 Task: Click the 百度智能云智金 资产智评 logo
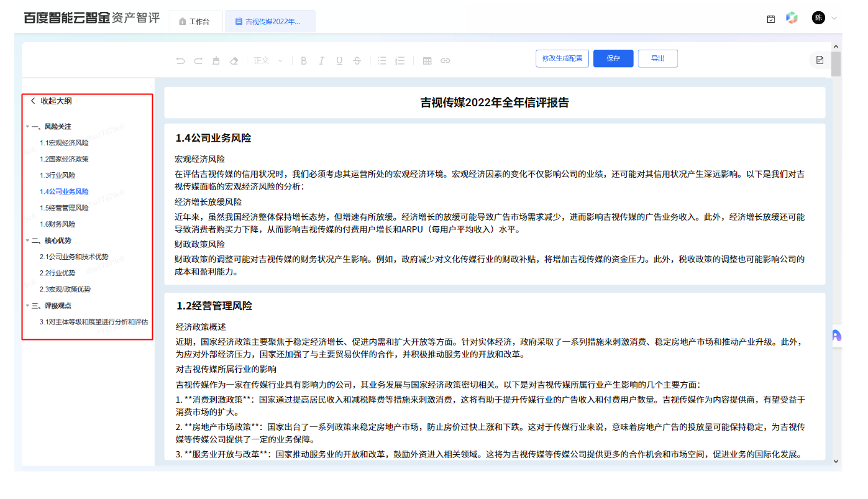point(91,18)
